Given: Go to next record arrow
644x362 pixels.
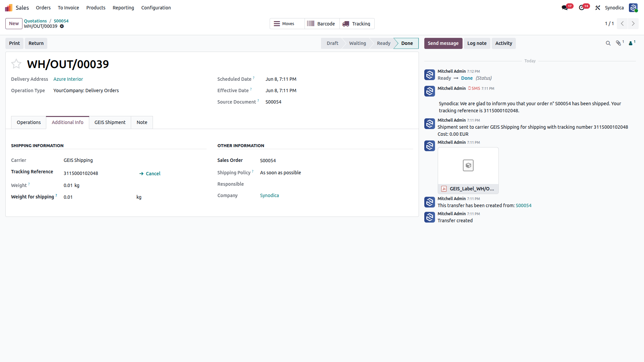Looking at the screenshot, I should point(633,23).
